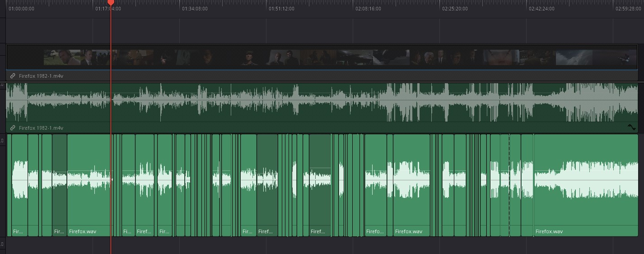Select the long final Firefox.wav clip

click(586, 185)
